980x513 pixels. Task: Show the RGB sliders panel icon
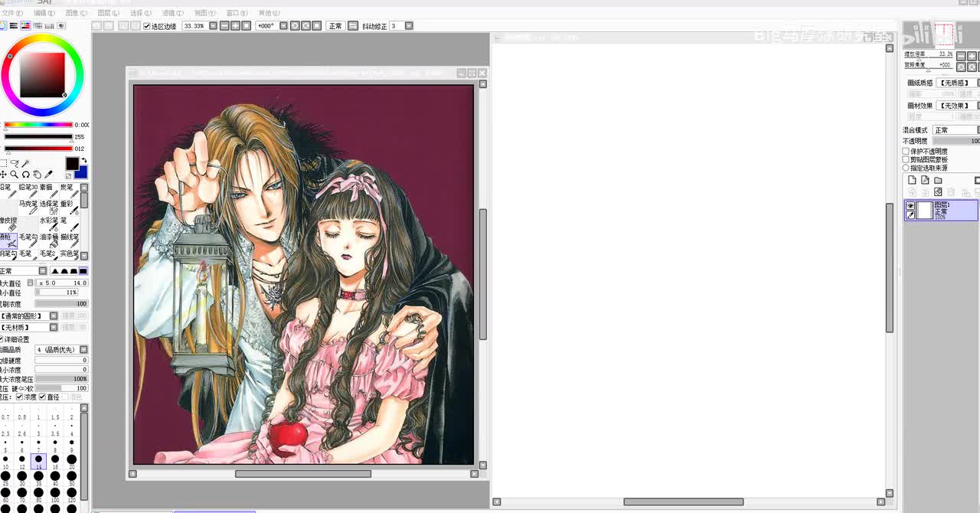(14, 26)
